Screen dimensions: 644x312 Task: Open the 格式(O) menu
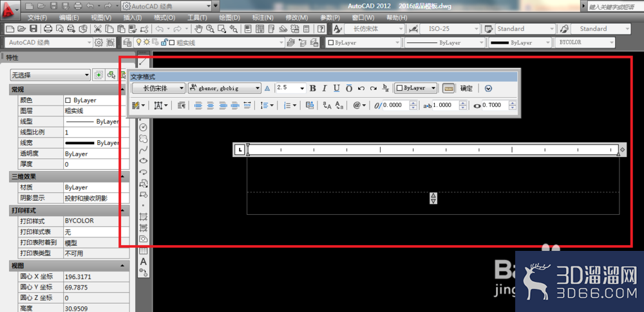(x=164, y=17)
